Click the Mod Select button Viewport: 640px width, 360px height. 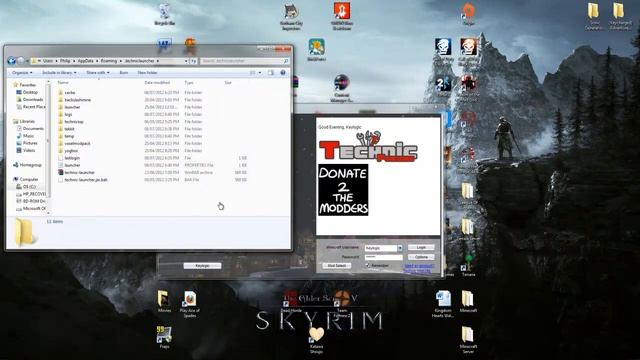point(337,265)
